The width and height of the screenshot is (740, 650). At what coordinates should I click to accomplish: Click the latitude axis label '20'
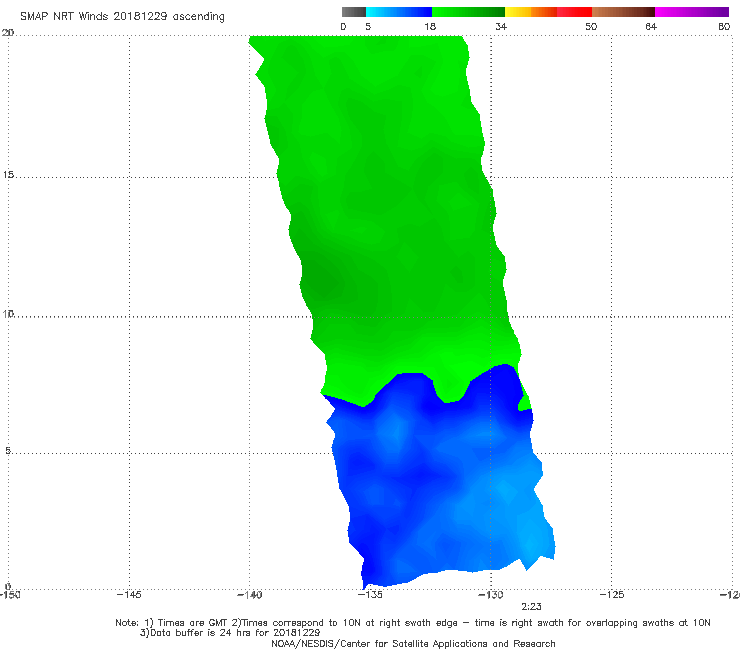(x=8, y=33)
